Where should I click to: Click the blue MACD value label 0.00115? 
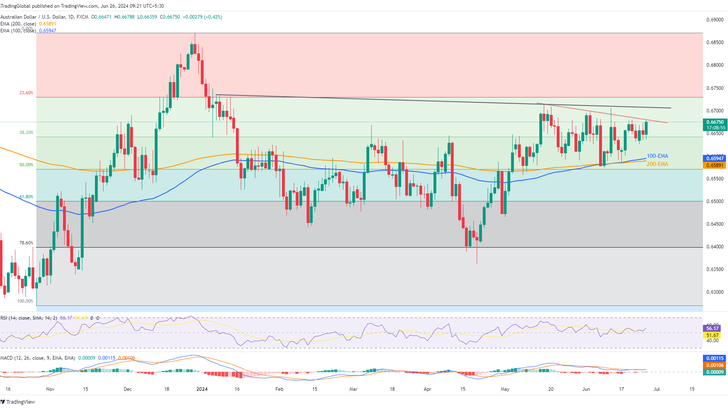coord(715,358)
